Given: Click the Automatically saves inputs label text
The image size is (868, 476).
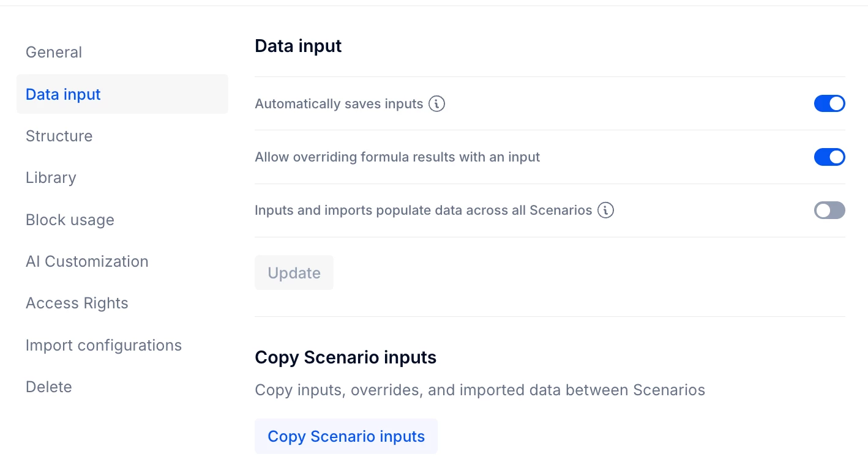Looking at the screenshot, I should [339, 104].
